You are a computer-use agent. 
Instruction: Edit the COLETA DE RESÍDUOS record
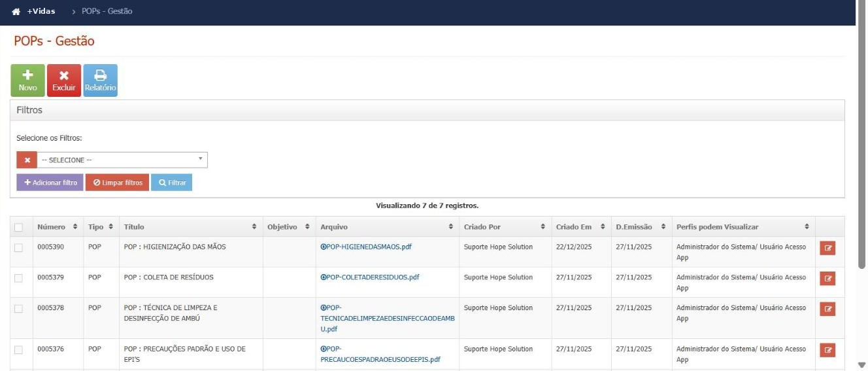click(x=827, y=279)
